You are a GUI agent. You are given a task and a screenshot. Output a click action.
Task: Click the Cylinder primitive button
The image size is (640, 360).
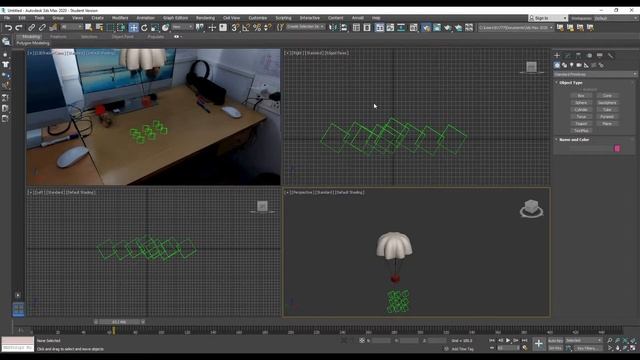click(x=581, y=109)
